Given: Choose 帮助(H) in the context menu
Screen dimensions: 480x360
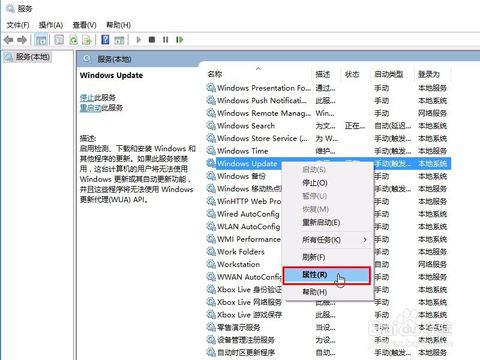Looking at the screenshot, I should coord(328,292).
